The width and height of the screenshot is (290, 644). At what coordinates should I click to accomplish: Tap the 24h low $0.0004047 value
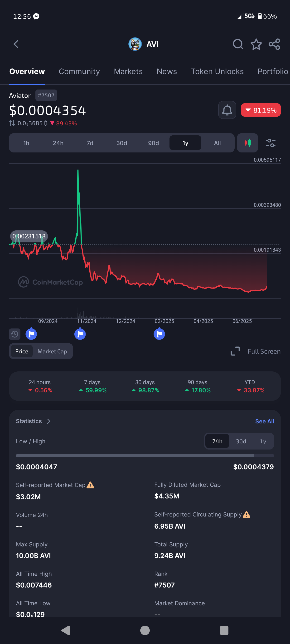coord(37,467)
